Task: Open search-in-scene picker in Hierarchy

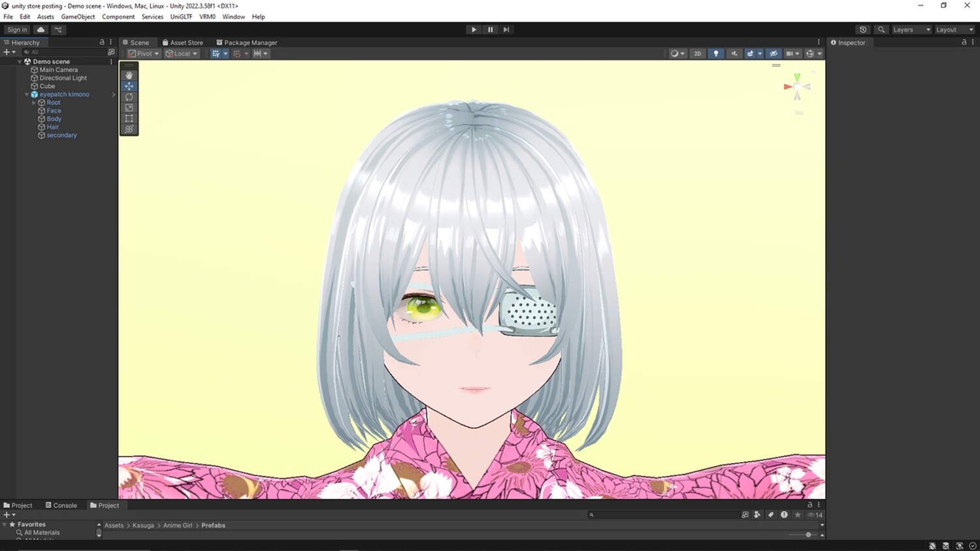Action: coord(111,52)
